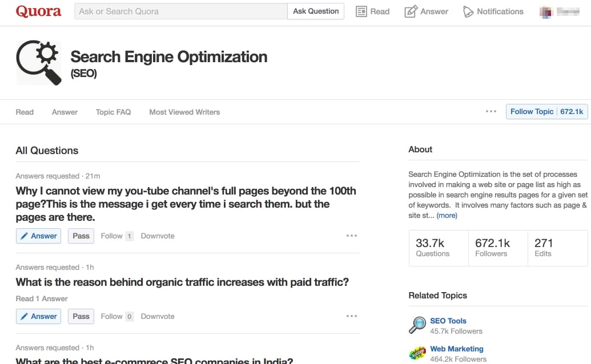Click the Search Engine Optimization heading
Screen dimensions: 591x364
tap(169, 57)
